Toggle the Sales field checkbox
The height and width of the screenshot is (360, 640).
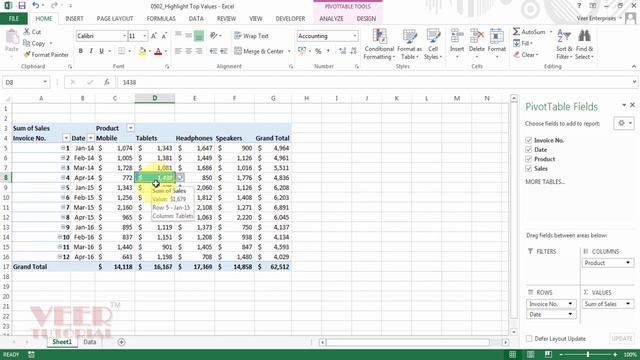529,168
